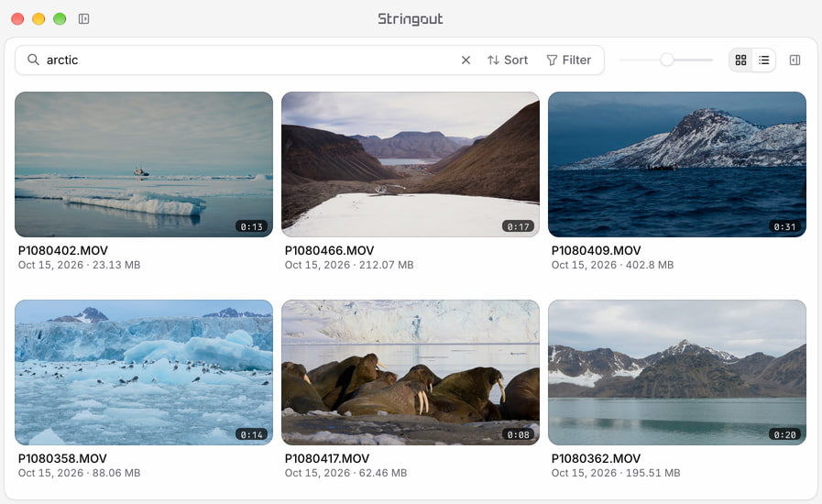Toggle the inspector panel icon
The width and height of the screenshot is (822, 504).
(x=795, y=60)
